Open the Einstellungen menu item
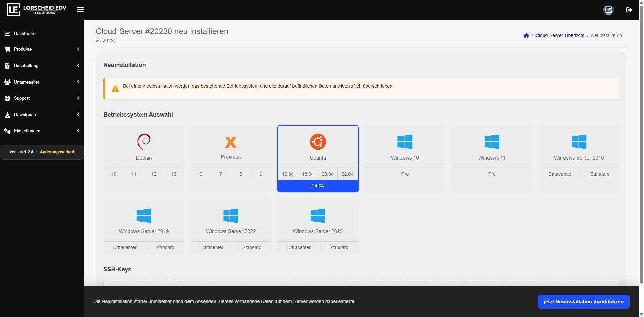The height and width of the screenshot is (317, 644). pyautogui.click(x=42, y=131)
